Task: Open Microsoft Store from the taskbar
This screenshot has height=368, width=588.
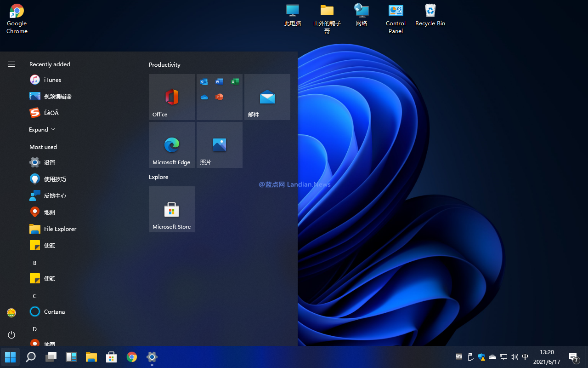Action: tap(112, 357)
